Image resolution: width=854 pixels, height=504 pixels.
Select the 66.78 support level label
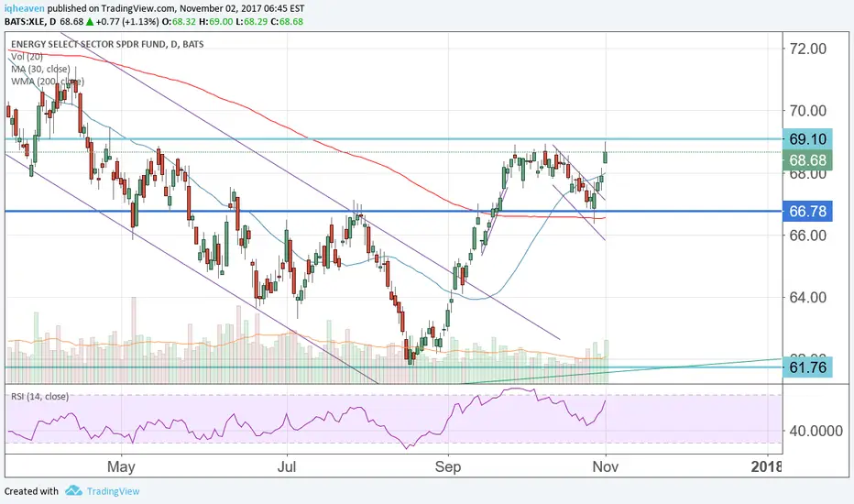point(807,211)
